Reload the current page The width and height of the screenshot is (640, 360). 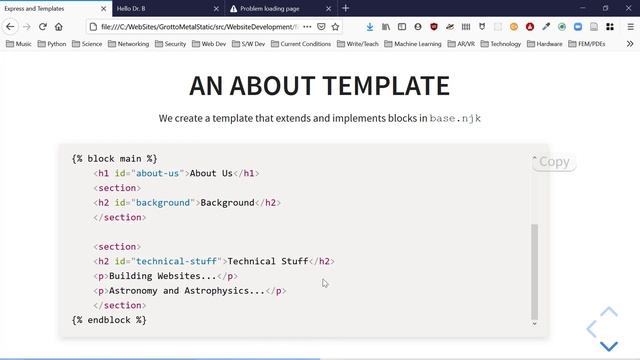42,27
